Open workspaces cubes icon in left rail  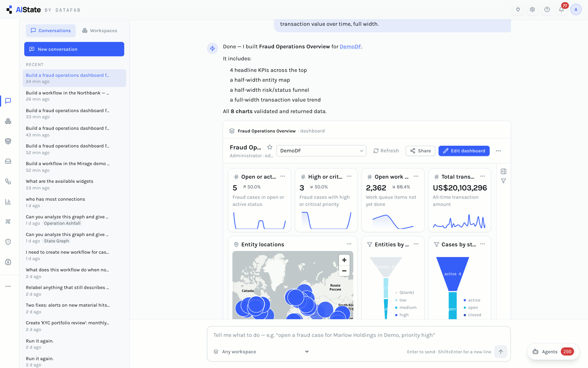[x=8, y=121]
